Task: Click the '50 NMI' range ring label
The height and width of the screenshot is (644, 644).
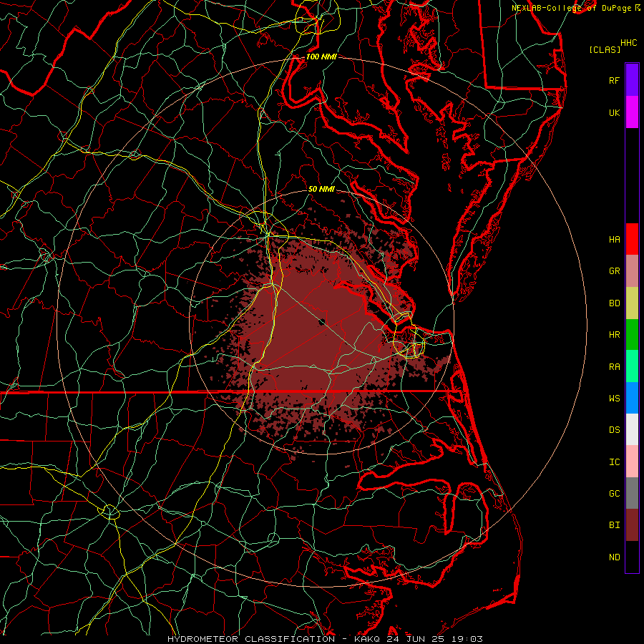Action: 321,189
